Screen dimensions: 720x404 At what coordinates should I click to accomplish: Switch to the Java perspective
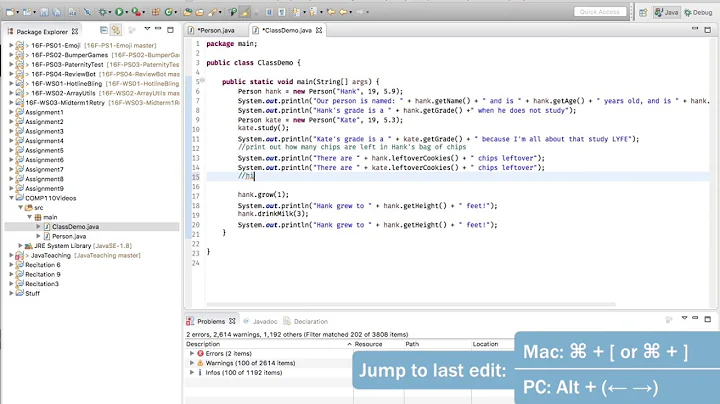[x=668, y=12]
